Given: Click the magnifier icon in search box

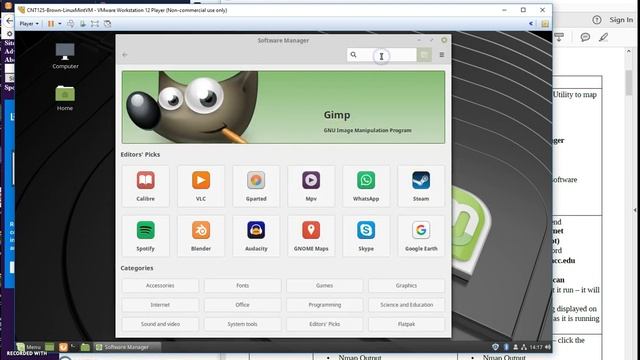Looking at the screenshot, I should coord(353,55).
